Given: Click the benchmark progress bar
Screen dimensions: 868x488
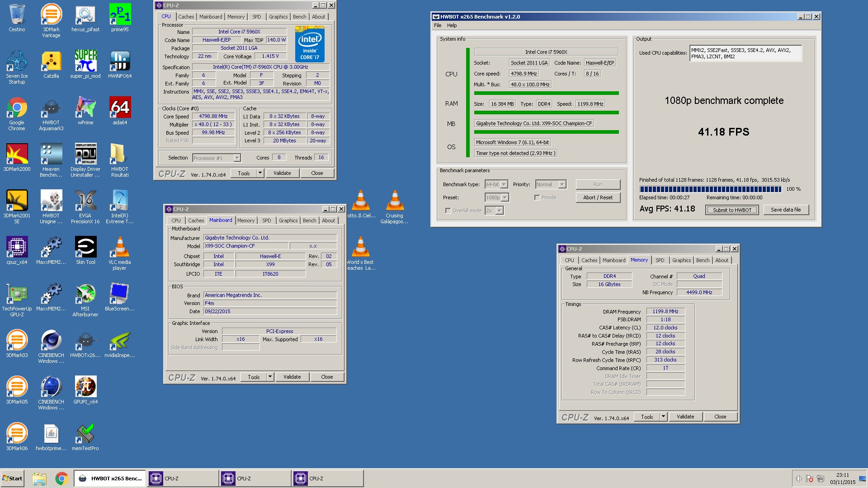Looking at the screenshot, I should 710,189.
